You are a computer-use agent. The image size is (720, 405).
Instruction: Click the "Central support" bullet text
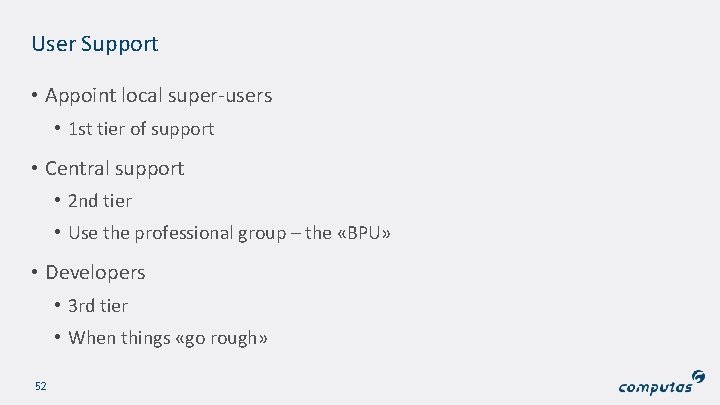(114, 168)
